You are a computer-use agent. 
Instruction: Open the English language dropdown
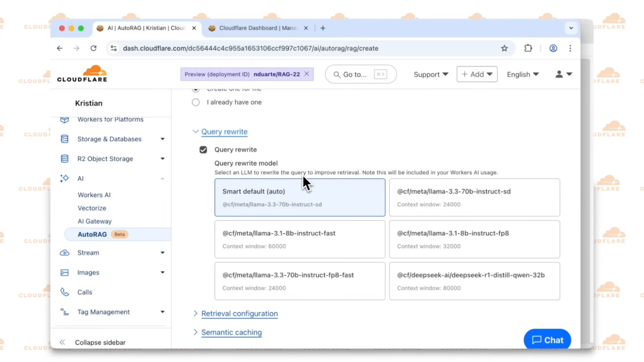[523, 75]
